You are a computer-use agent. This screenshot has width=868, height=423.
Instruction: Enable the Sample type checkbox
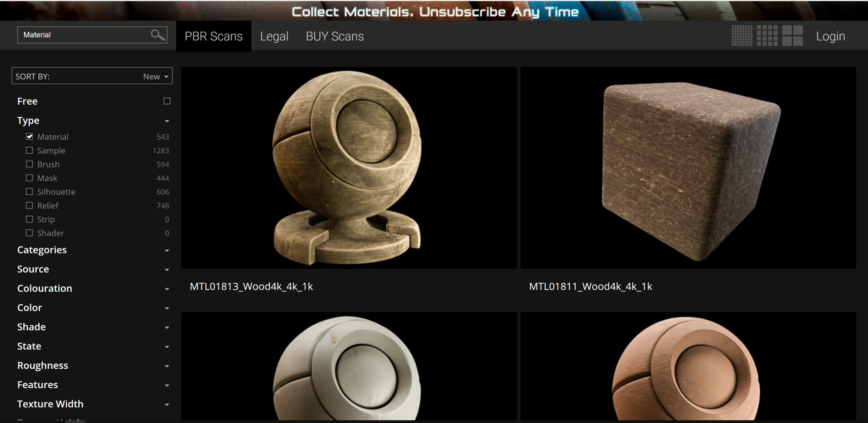29,150
